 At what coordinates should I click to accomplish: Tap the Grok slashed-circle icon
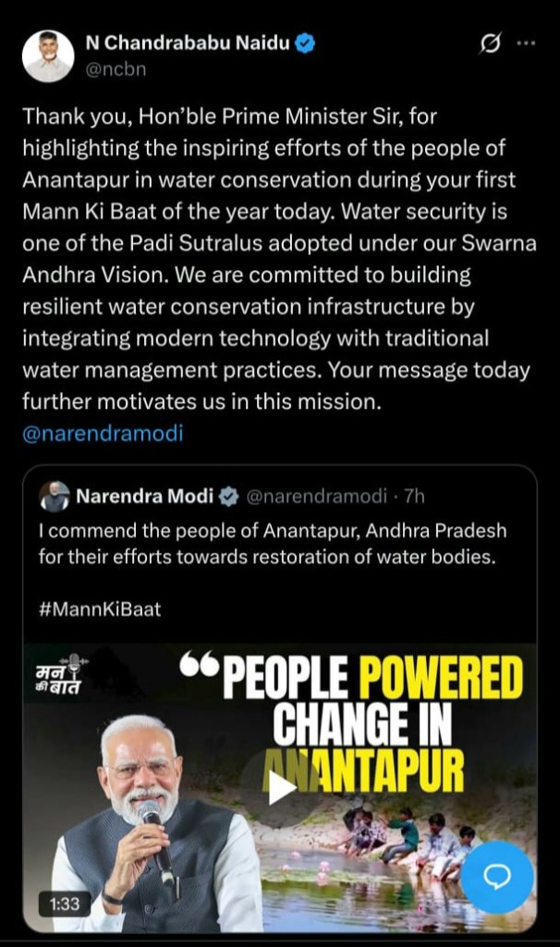coord(491,43)
